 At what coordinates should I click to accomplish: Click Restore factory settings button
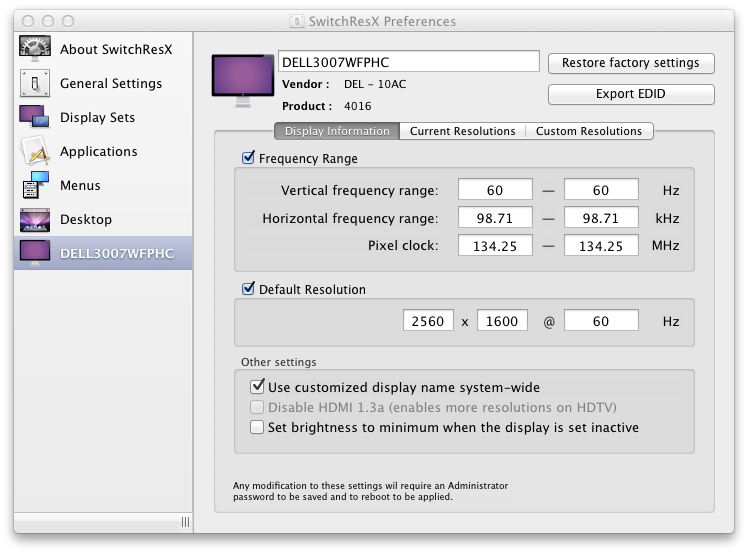(x=631, y=63)
